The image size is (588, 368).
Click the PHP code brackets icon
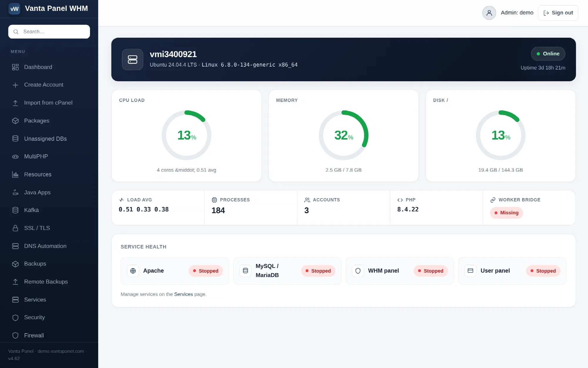(x=400, y=200)
